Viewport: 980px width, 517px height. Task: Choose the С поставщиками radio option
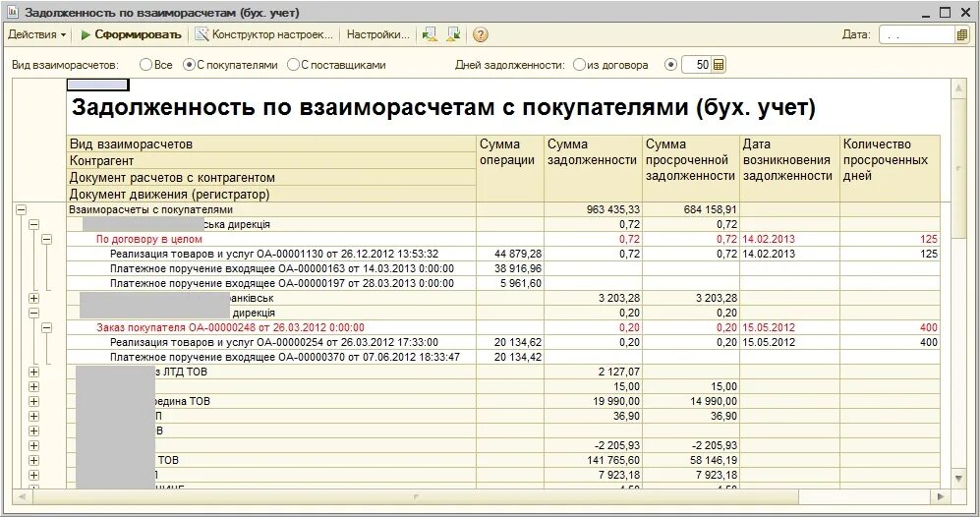pyautogui.click(x=293, y=65)
